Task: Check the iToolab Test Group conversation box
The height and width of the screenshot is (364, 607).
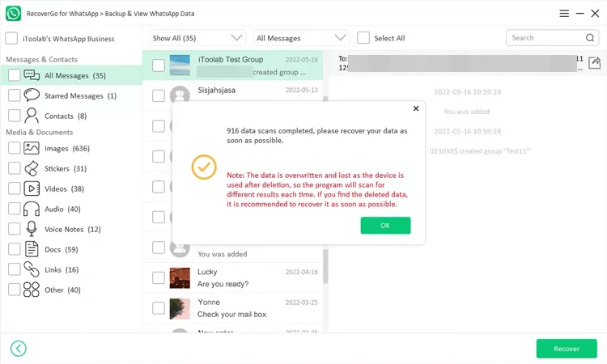Action: click(159, 66)
